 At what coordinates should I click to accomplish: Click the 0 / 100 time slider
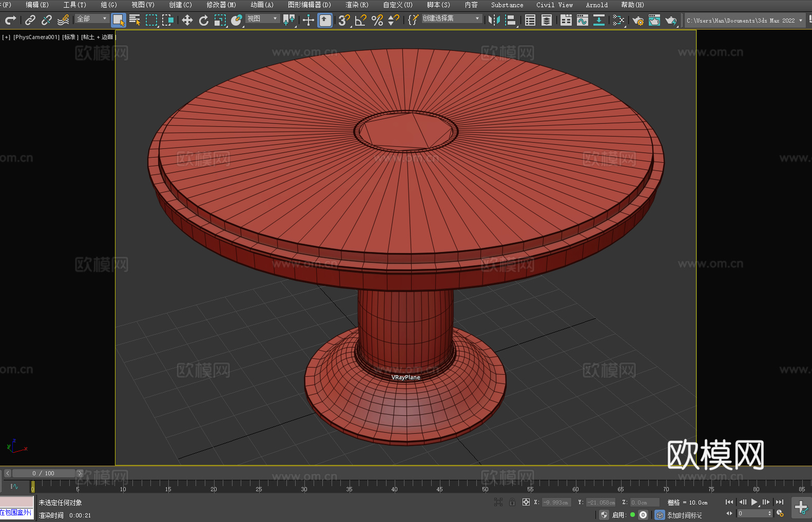click(43, 473)
